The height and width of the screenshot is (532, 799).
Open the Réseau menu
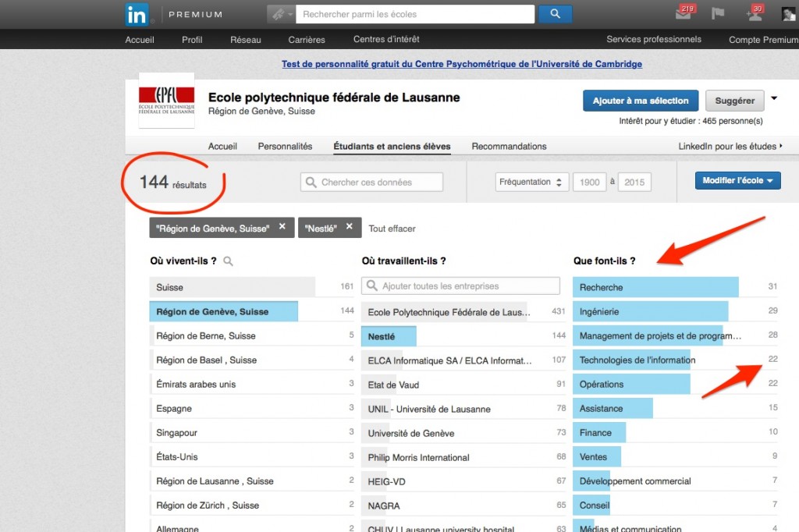tap(246, 39)
